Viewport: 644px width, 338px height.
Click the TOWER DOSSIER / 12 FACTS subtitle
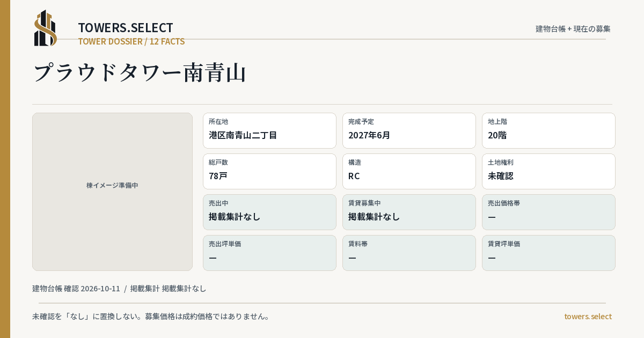point(131,41)
